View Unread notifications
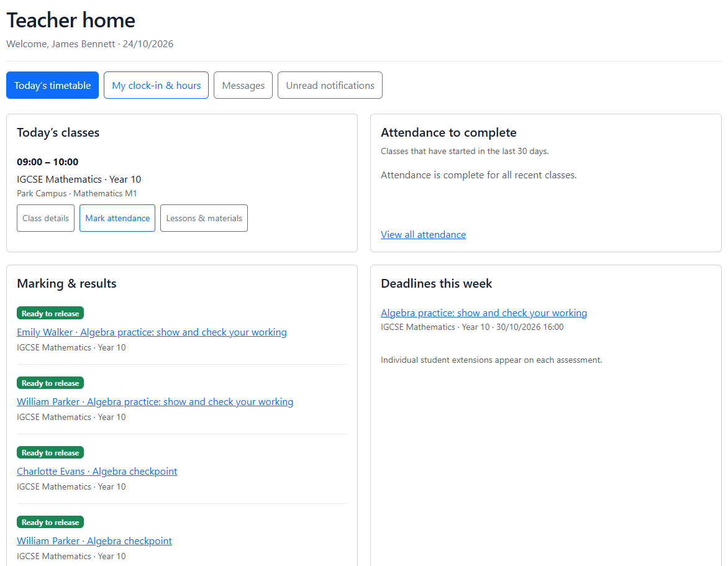 [330, 86]
